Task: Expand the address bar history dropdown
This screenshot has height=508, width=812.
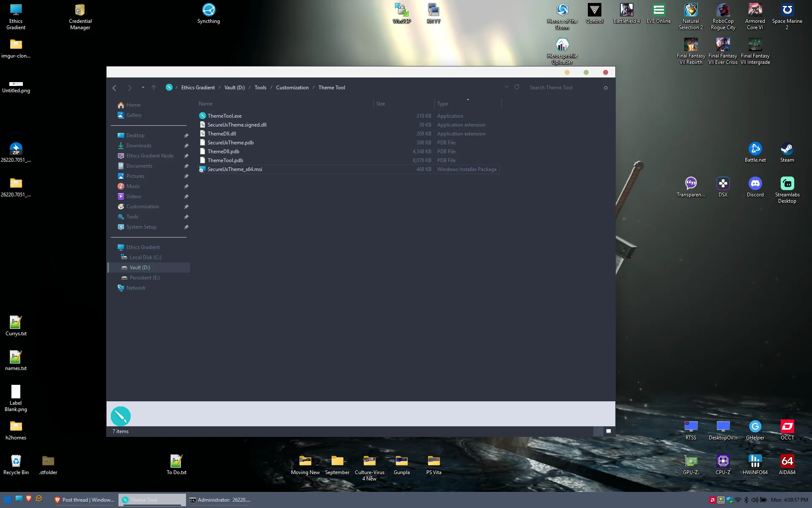Action: (x=506, y=87)
